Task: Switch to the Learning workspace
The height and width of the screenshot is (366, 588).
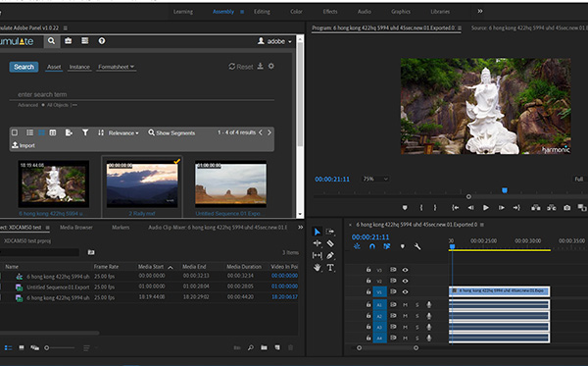Action: 183,12
